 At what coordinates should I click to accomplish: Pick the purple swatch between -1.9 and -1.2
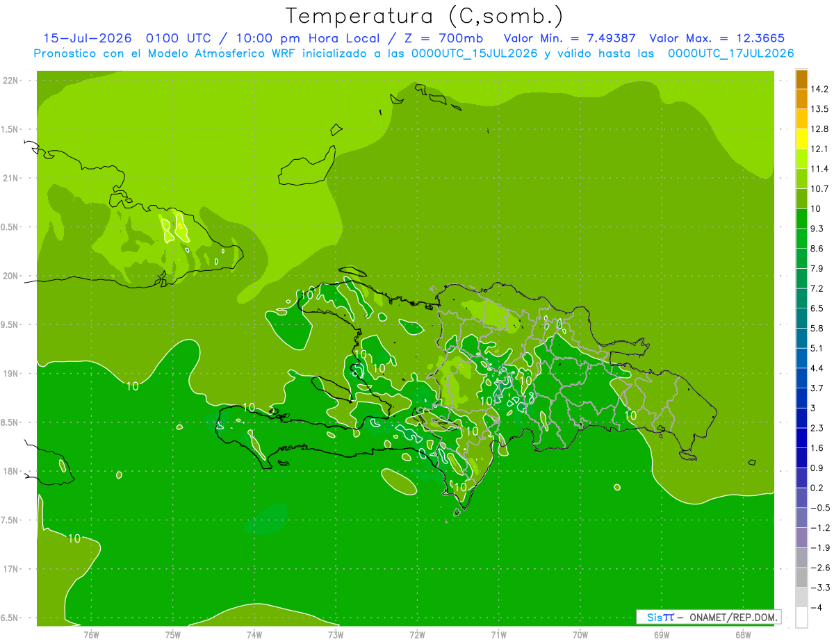point(801,538)
